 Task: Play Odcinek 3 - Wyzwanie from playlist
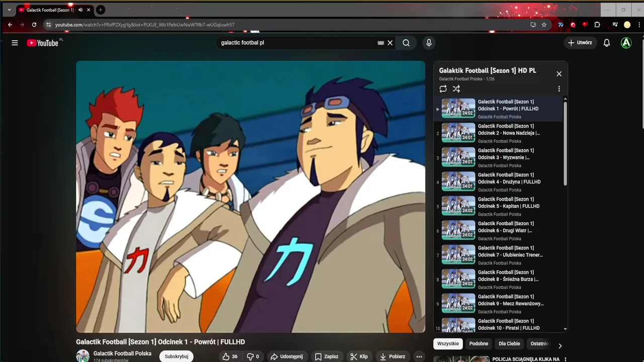(499, 157)
